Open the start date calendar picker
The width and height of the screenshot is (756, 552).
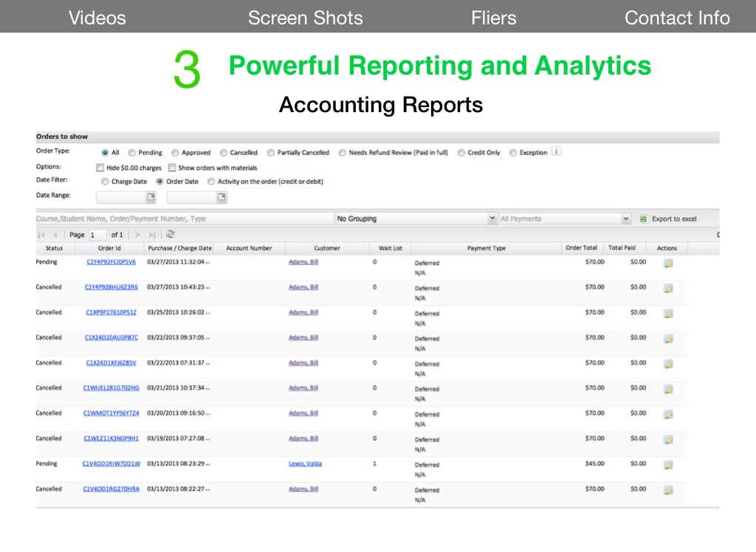coord(151,197)
